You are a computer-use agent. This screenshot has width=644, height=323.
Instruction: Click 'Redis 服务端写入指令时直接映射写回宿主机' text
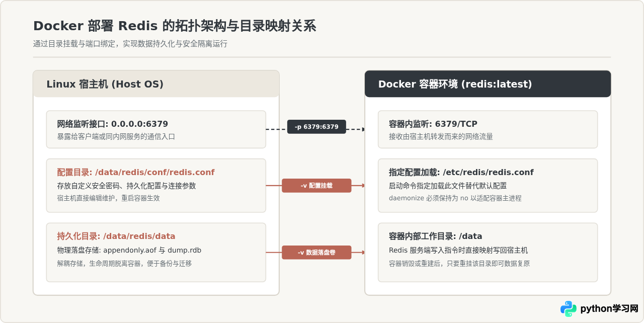coord(458,250)
